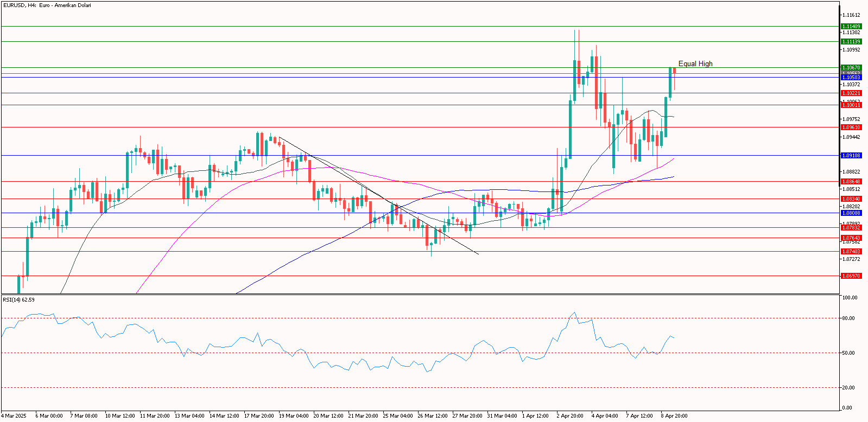868x422 pixels.
Task: Select the 1.11139 green price label
Action: (x=851, y=42)
